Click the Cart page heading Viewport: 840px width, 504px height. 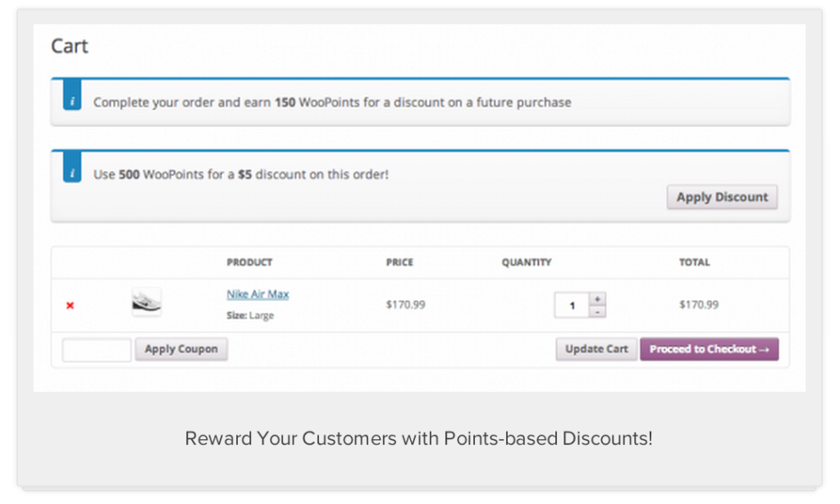pyautogui.click(x=69, y=46)
